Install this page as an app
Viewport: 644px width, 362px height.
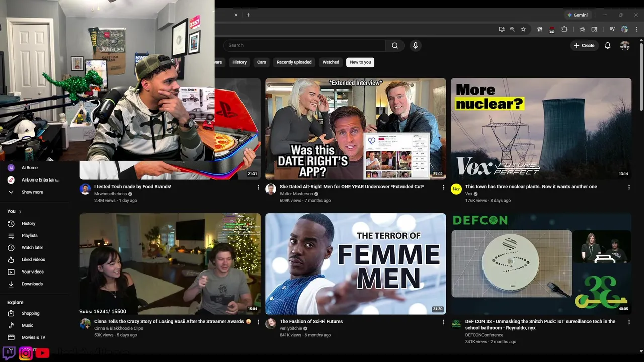(502, 29)
